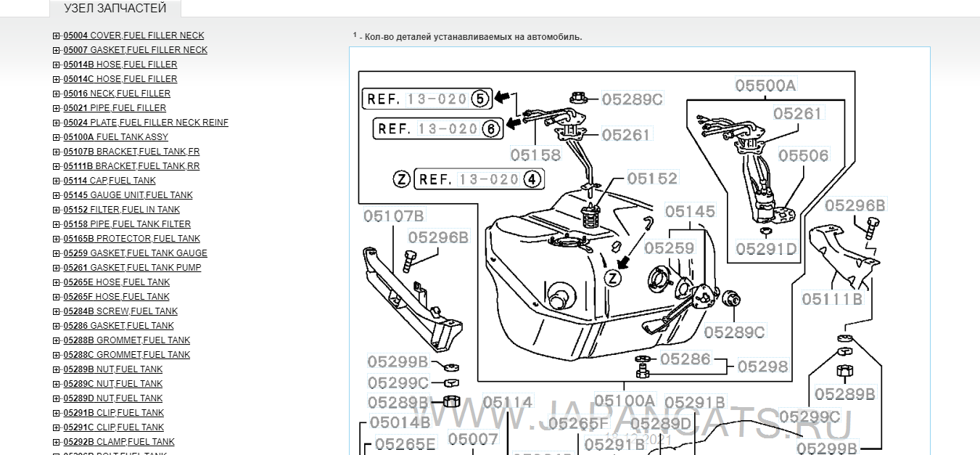Expand the 05100A FUEL TANK ASSY plus icon
This screenshot has width=980, height=455.
click(x=57, y=137)
